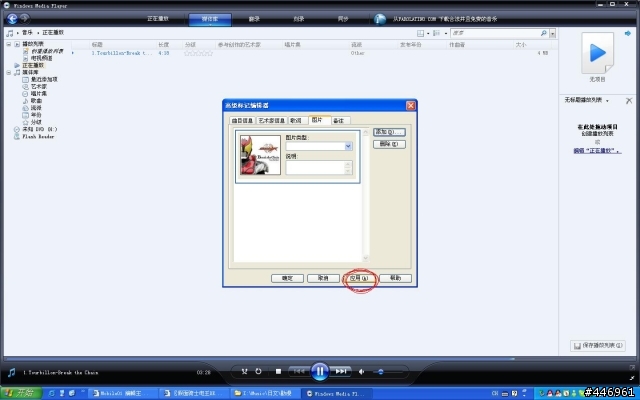Click the star rating of the track
Viewport: 640px width, 400px height.
[x=198, y=53]
